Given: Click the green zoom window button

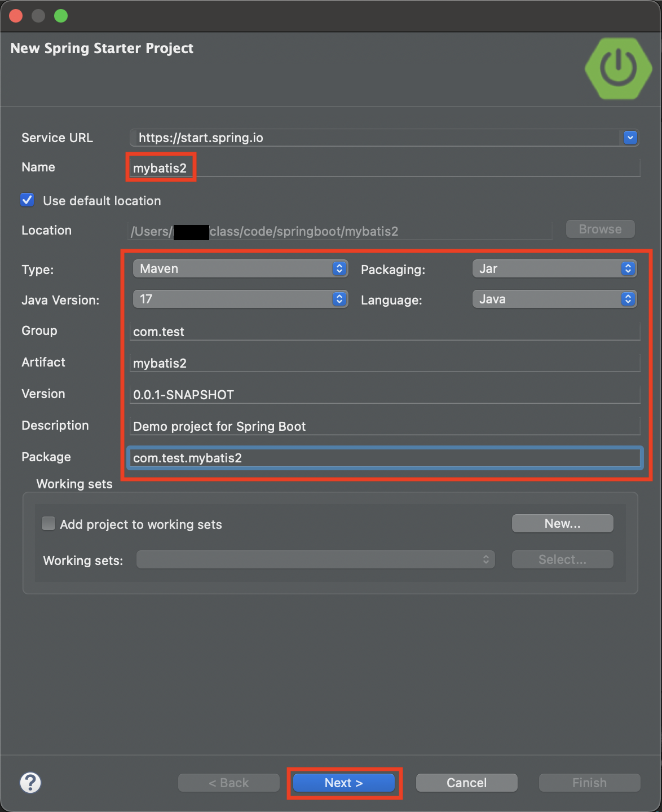Looking at the screenshot, I should 61,16.
